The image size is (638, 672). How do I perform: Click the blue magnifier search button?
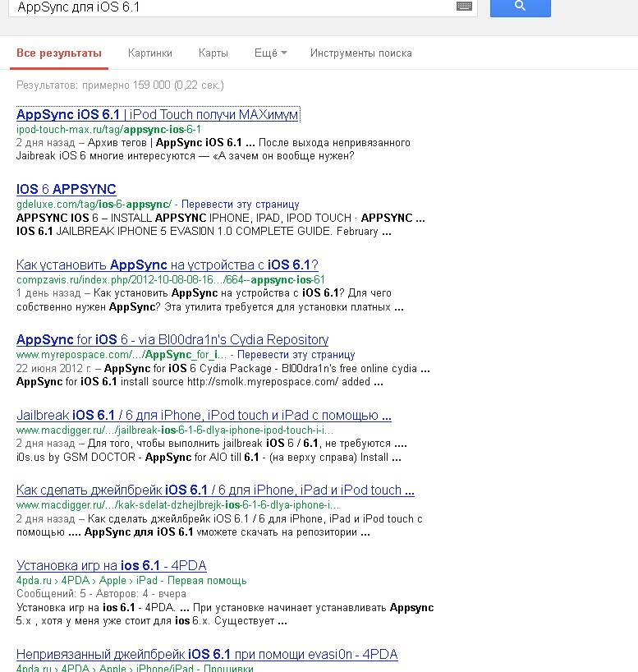(520, 7)
